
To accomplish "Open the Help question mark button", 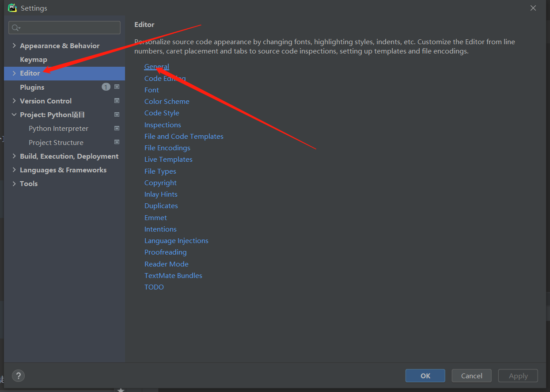I will point(18,376).
